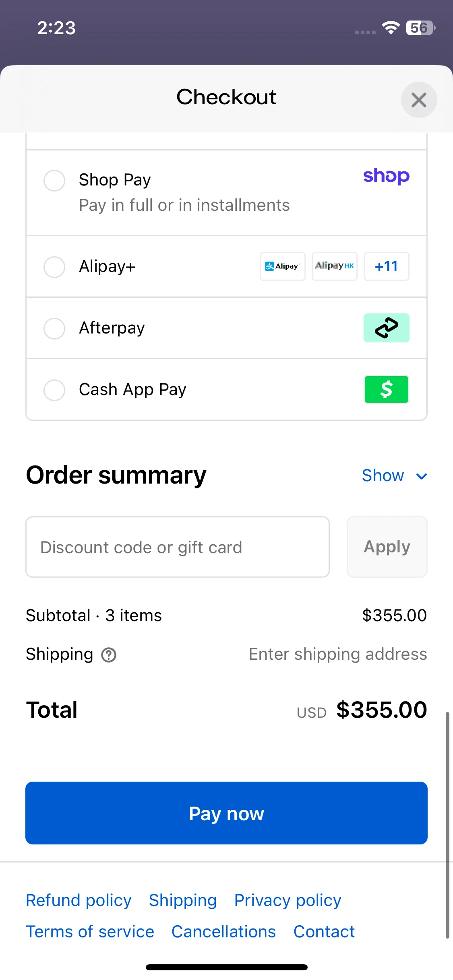Viewport: 453px width, 980px height.
Task: Open the +11 more payment methods badge
Action: [x=387, y=266]
